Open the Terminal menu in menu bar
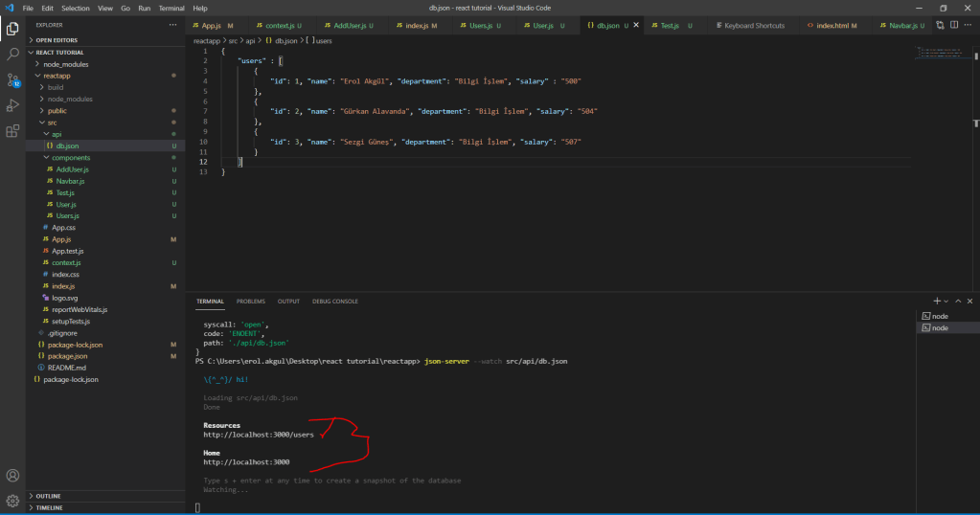 click(171, 8)
